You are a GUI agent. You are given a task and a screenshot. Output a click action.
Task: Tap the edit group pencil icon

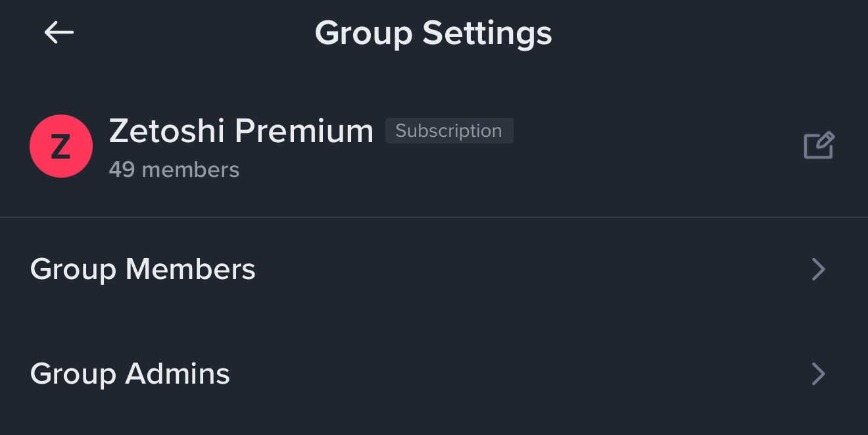(x=819, y=145)
